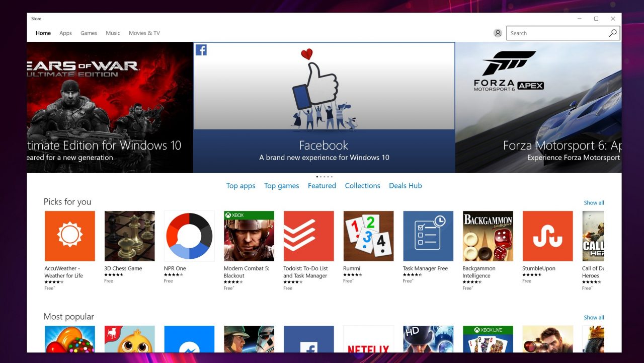Switch to the Home tab
This screenshot has height=363, width=644.
43,33
